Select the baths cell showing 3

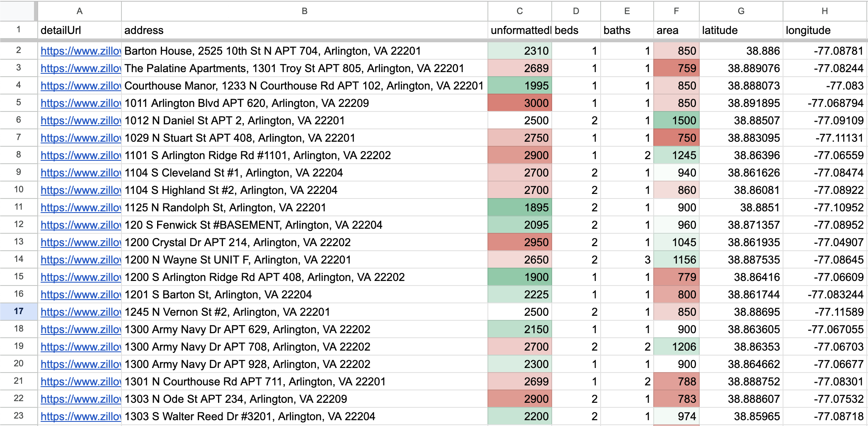(x=627, y=260)
